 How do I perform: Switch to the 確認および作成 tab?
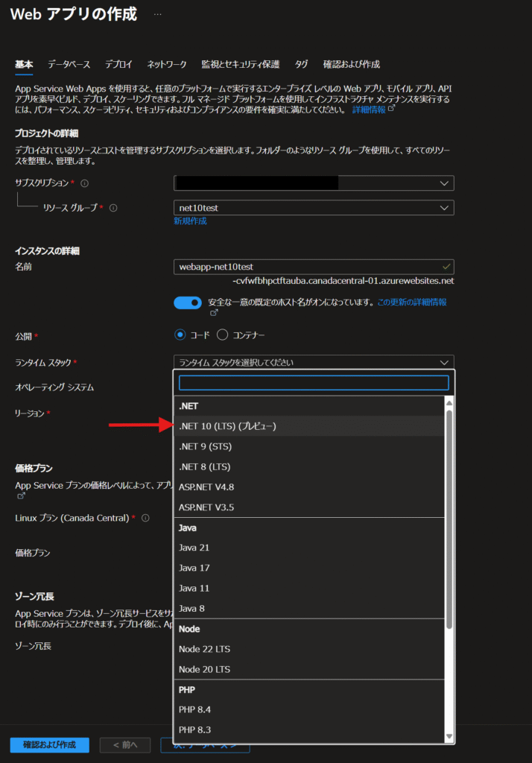coord(352,64)
